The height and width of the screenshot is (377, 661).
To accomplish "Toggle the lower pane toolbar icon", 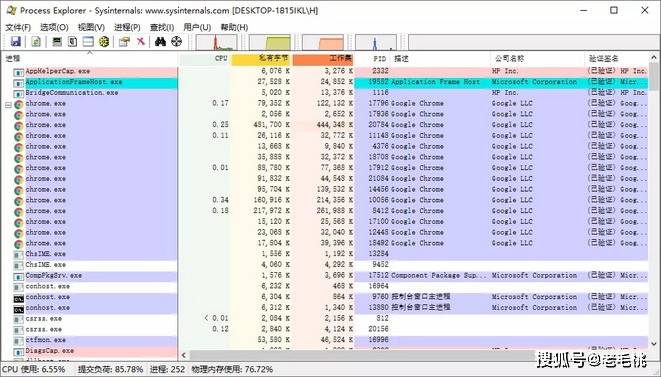I will click(88, 41).
